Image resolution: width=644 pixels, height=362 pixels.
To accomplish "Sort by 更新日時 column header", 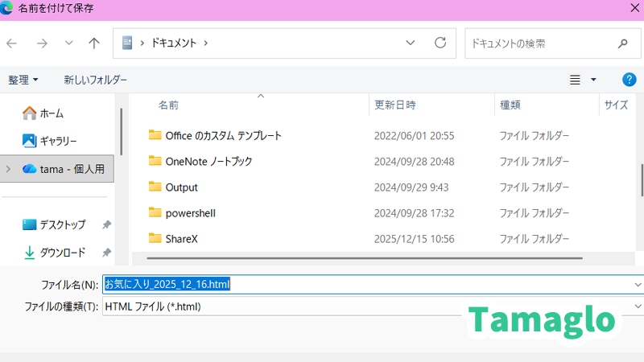I will tap(394, 105).
